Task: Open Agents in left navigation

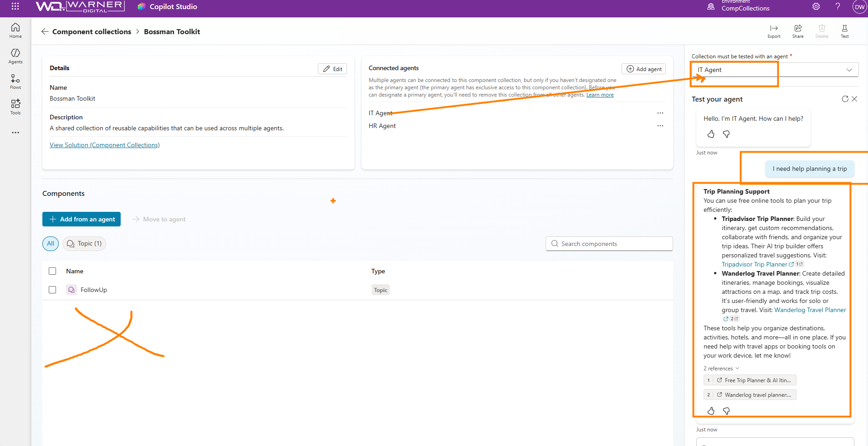Action: 15,56
